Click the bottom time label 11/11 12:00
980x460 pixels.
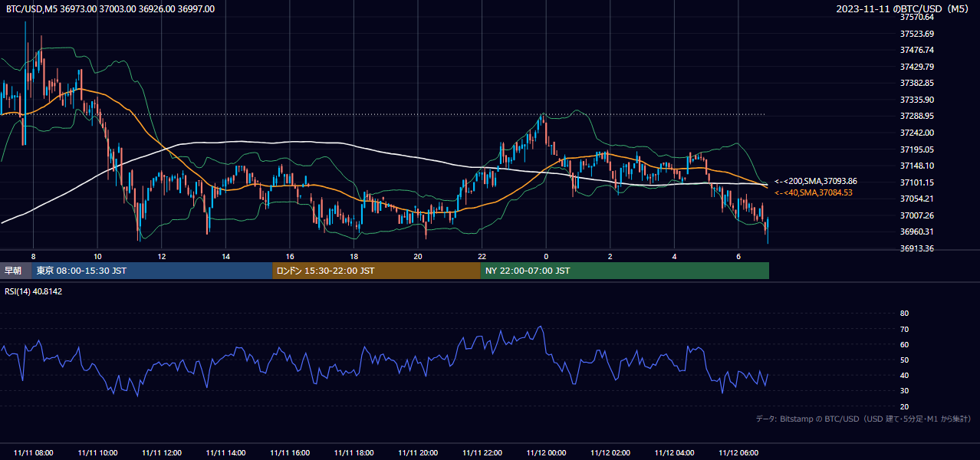click(161, 452)
